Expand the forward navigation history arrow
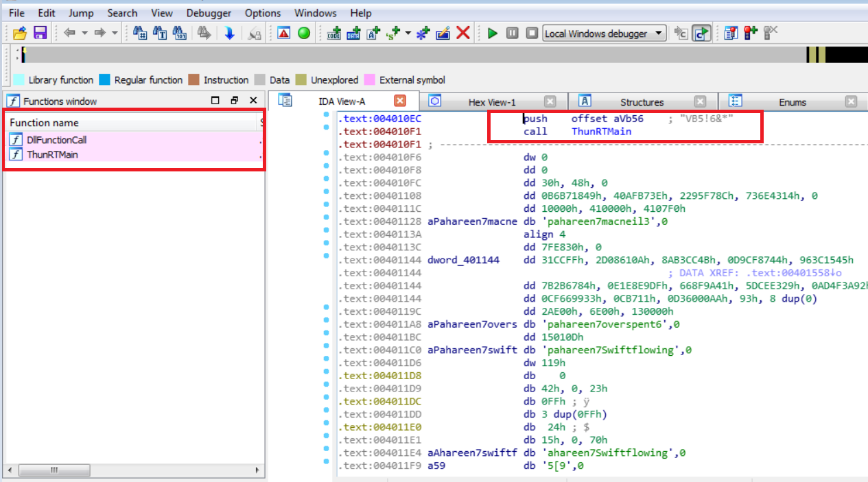This screenshot has width=868, height=482. click(x=115, y=33)
